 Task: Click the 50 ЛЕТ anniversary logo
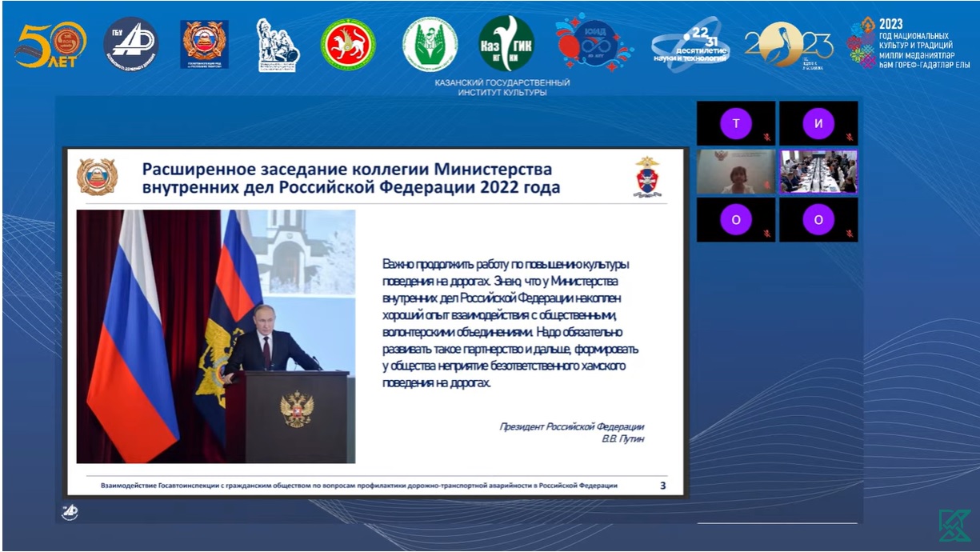[x=50, y=45]
